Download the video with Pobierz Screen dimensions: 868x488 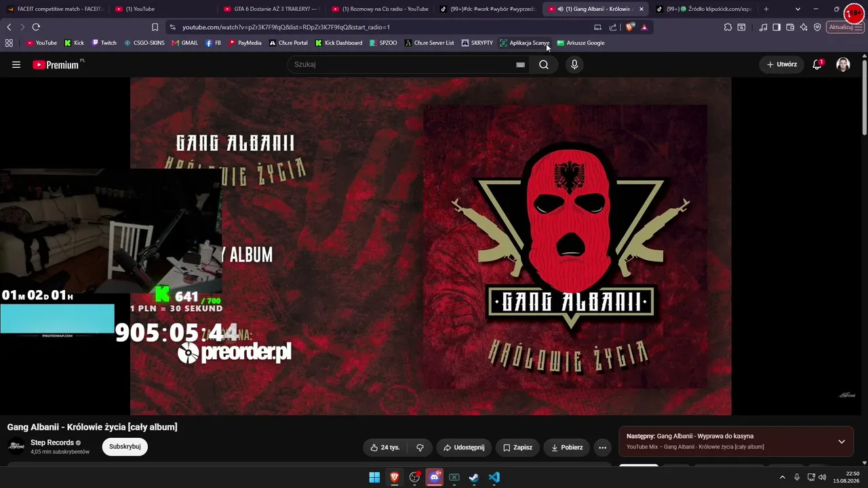[566, 447]
